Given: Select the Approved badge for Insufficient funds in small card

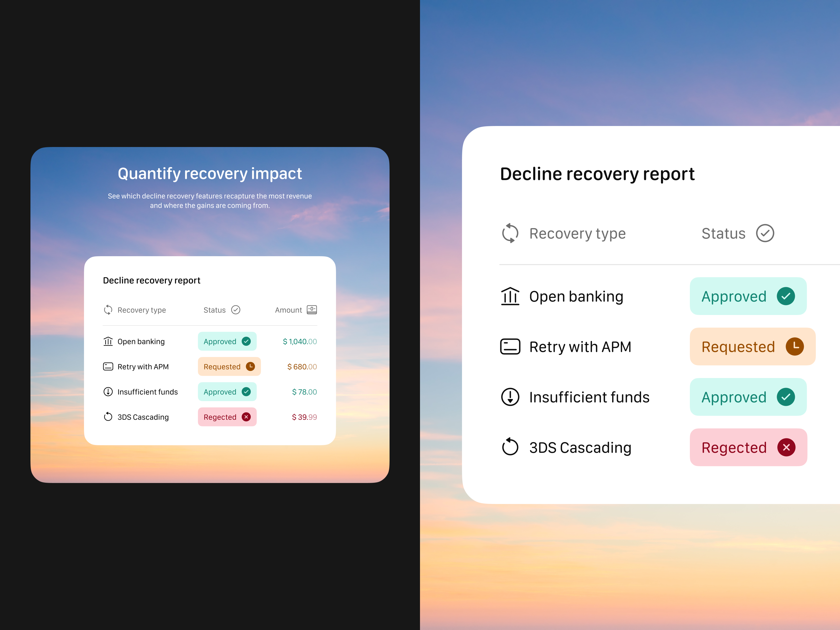Looking at the screenshot, I should (227, 392).
